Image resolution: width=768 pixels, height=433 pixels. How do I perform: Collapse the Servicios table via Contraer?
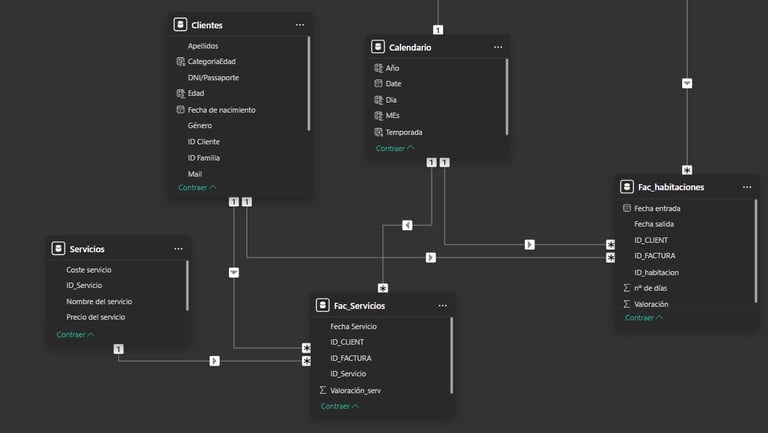(x=75, y=335)
